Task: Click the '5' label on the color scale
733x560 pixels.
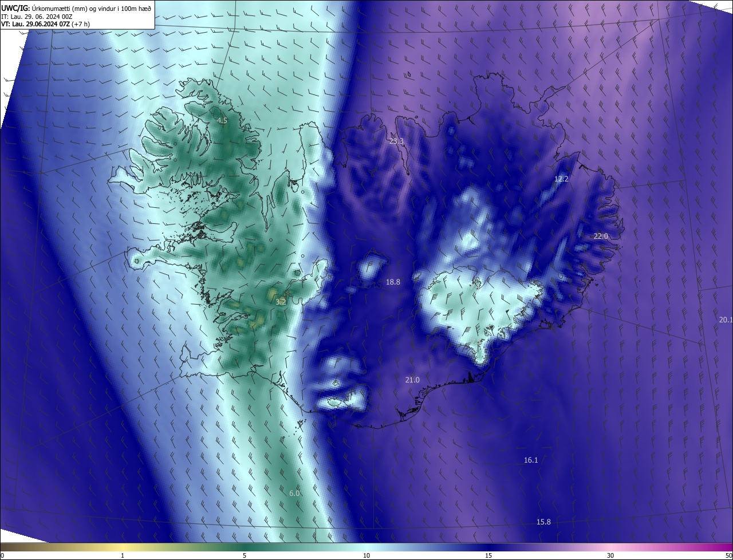Action: coord(245,555)
